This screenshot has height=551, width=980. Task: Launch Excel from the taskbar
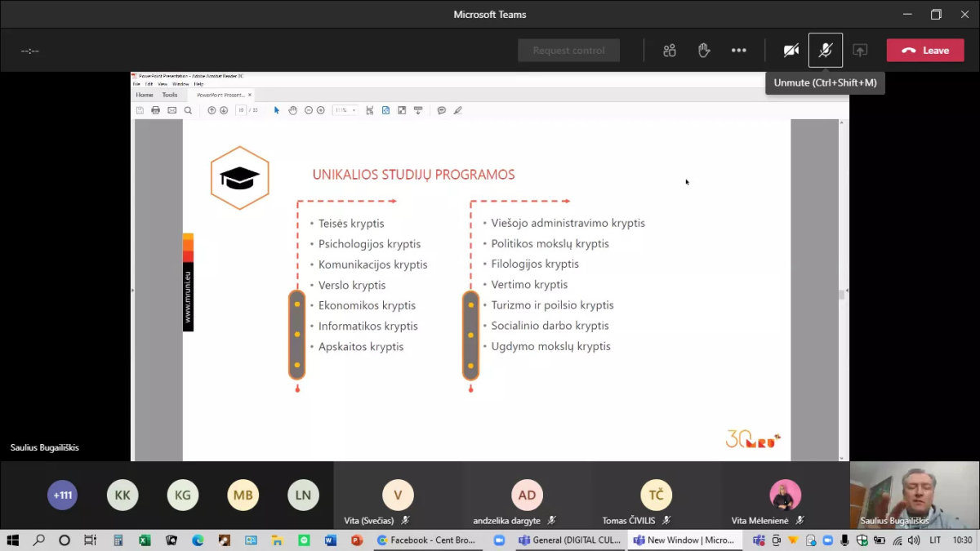[x=145, y=540]
